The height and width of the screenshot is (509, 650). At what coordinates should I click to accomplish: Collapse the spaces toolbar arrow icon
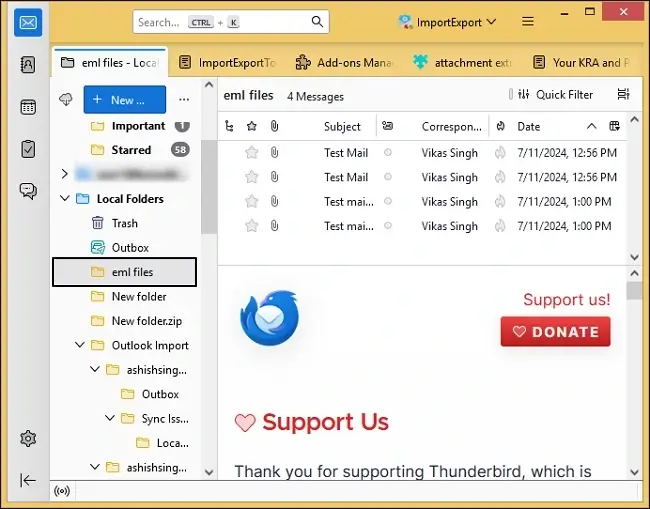28,480
